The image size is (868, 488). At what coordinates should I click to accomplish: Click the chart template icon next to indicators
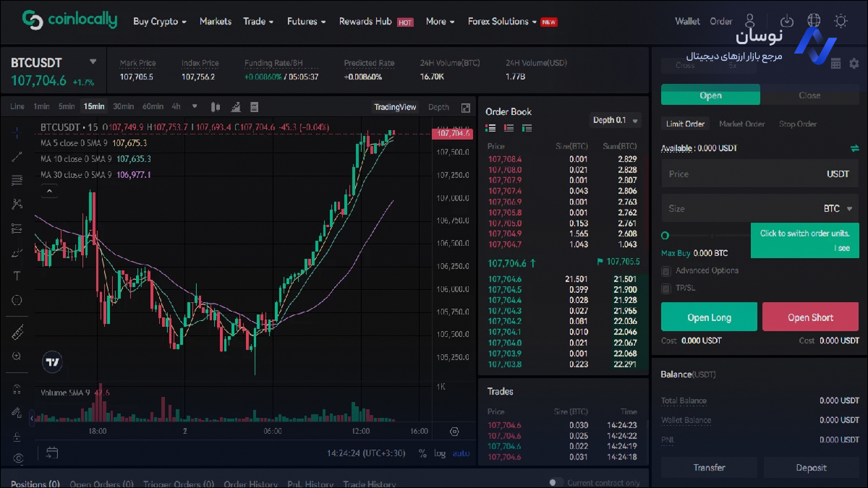254,107
